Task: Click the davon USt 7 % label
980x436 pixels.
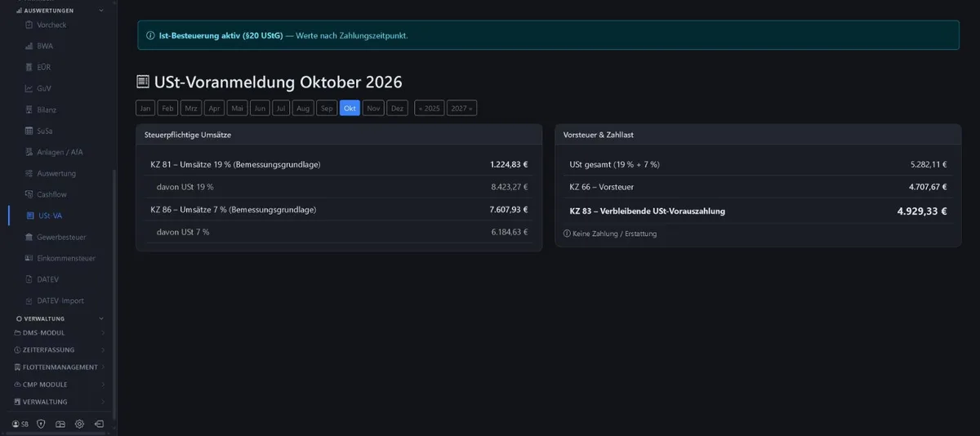Action: 183,232
